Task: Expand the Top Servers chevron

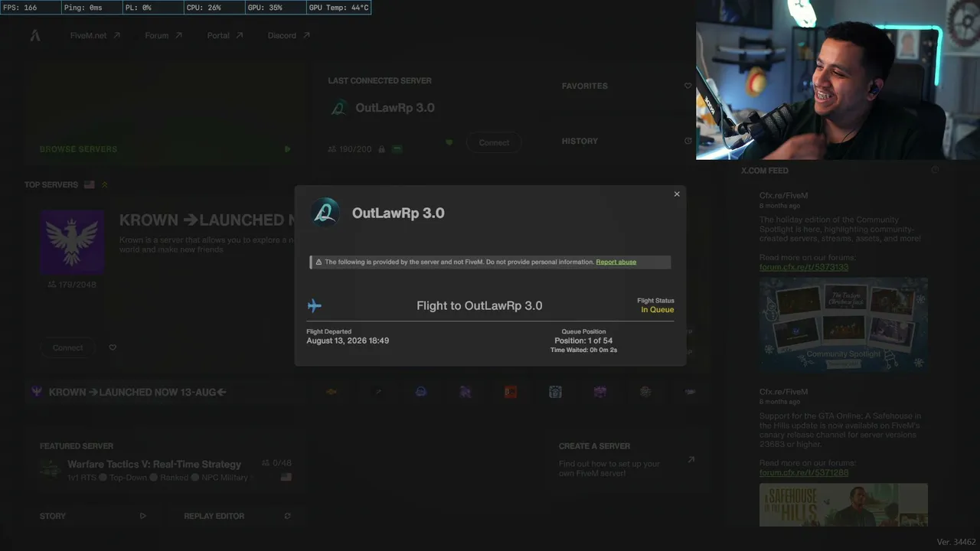Action: pyautogui.click(x=105, y=184)
